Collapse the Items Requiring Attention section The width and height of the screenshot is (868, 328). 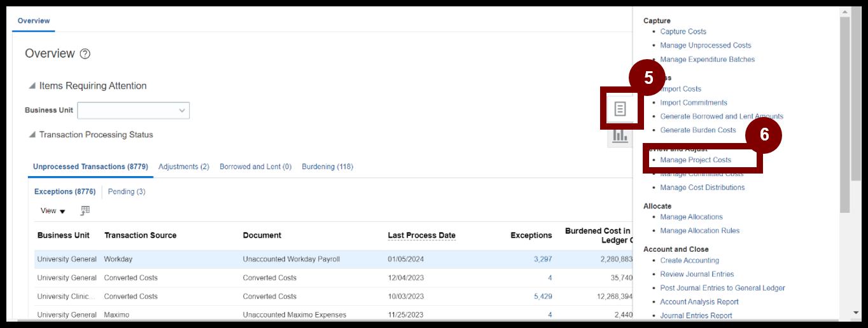[x=32, y=86]
